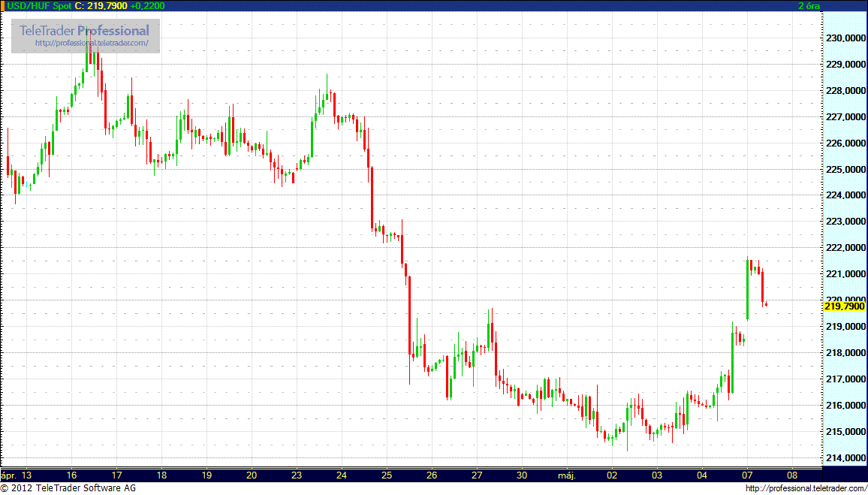
Task: Click the 19 date label on time axis
Action: [206, 475]
